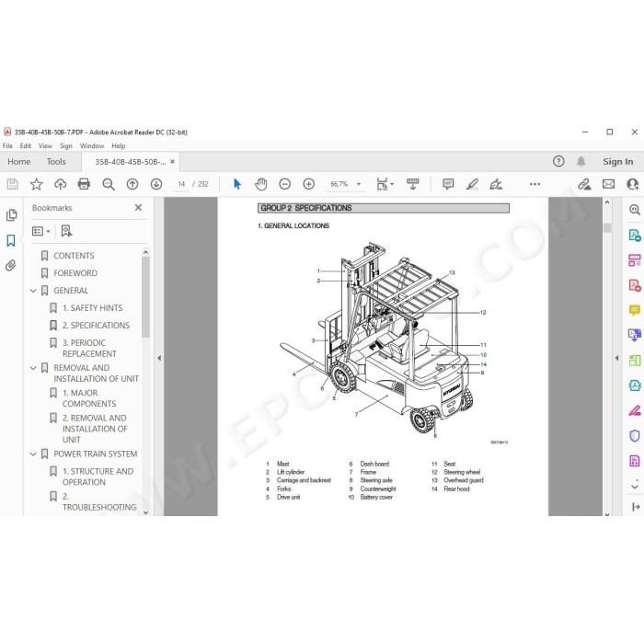644x644 pixels.
Task: Close the 35B-40B-45B-50B document tab
Action: 173,162
